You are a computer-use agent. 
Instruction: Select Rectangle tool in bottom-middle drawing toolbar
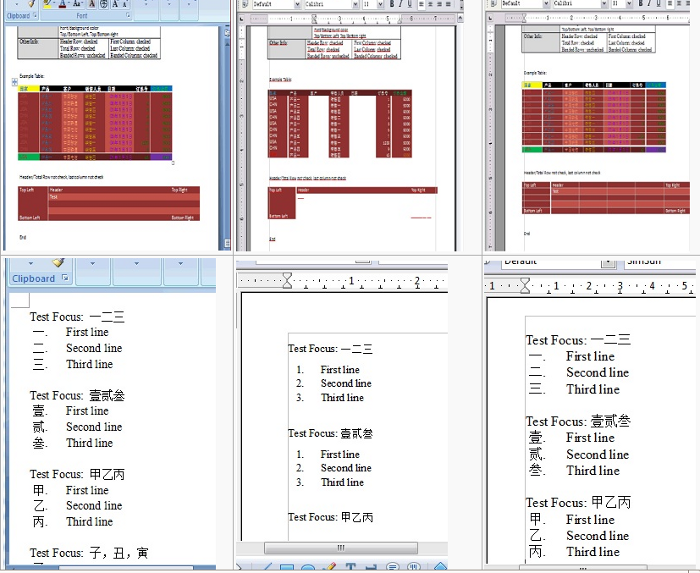[287, 568]
